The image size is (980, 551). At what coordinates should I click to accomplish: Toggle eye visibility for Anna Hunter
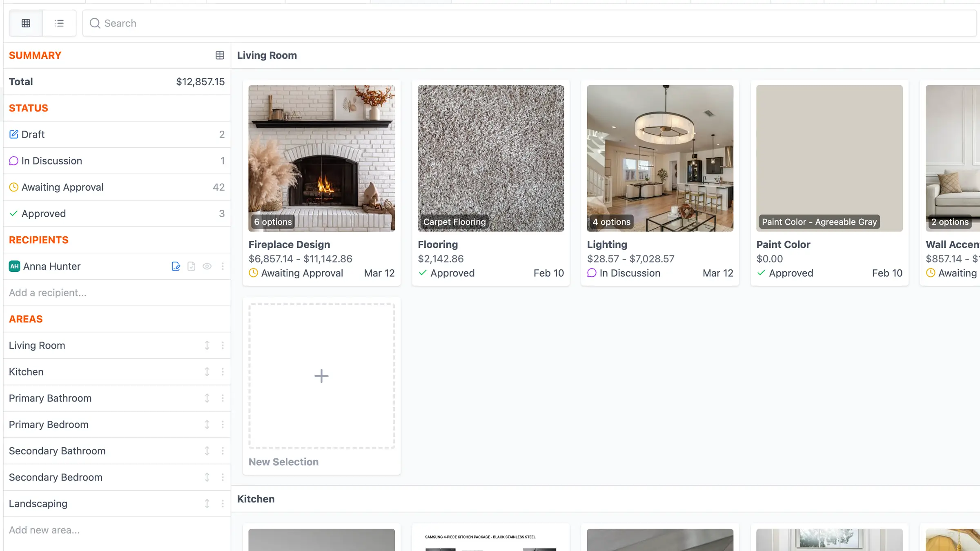207,267
